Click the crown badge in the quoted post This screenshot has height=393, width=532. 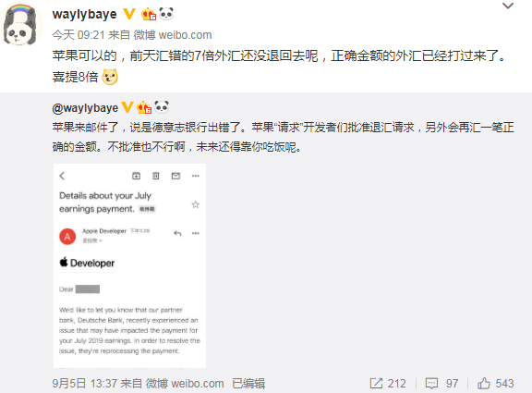coord(144,107)
